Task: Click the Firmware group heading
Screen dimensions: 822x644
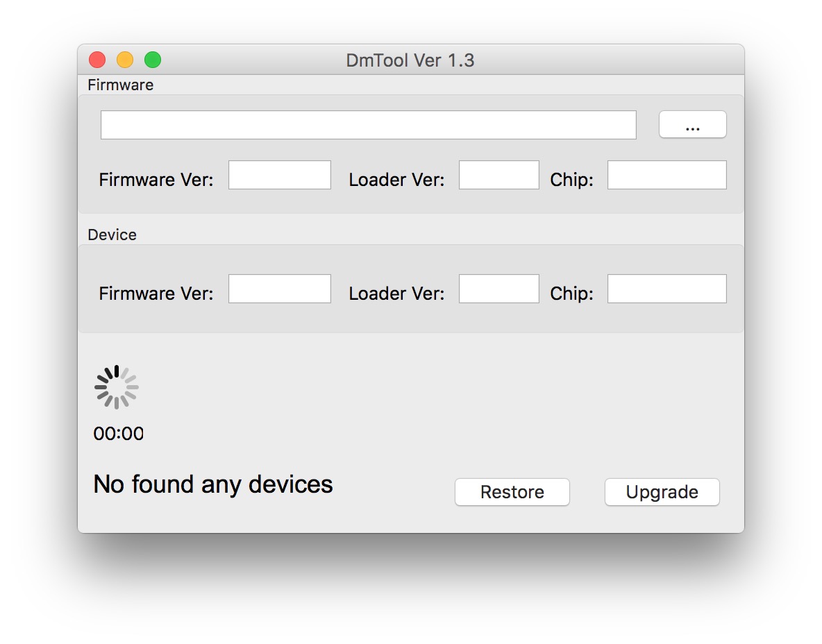Action: pyautogui.click(x=121, y=85)
